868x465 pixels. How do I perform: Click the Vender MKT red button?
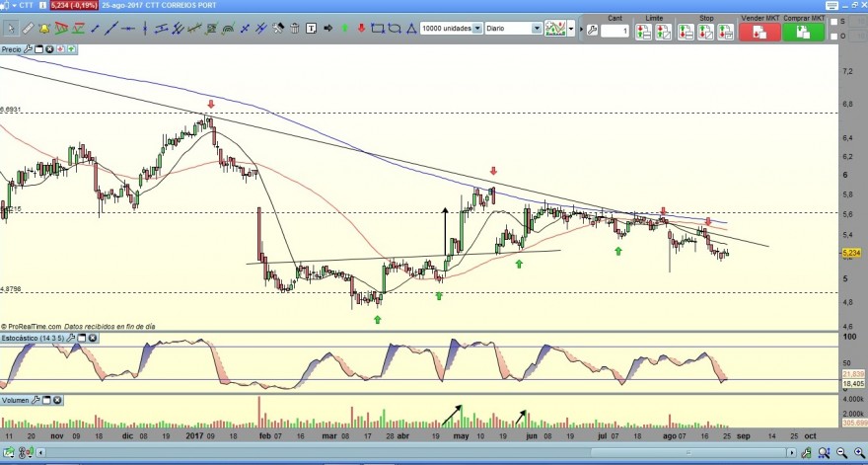coord(759,32)
